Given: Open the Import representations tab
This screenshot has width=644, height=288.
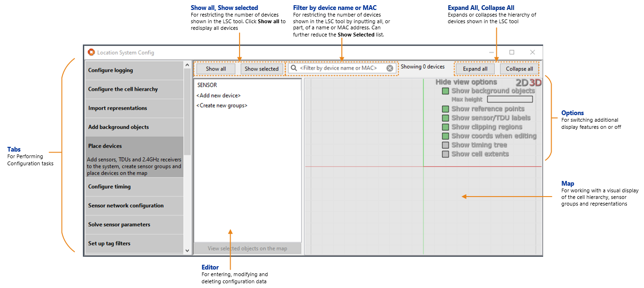Looking at the screenshot, I should click(x=134, y=108).
